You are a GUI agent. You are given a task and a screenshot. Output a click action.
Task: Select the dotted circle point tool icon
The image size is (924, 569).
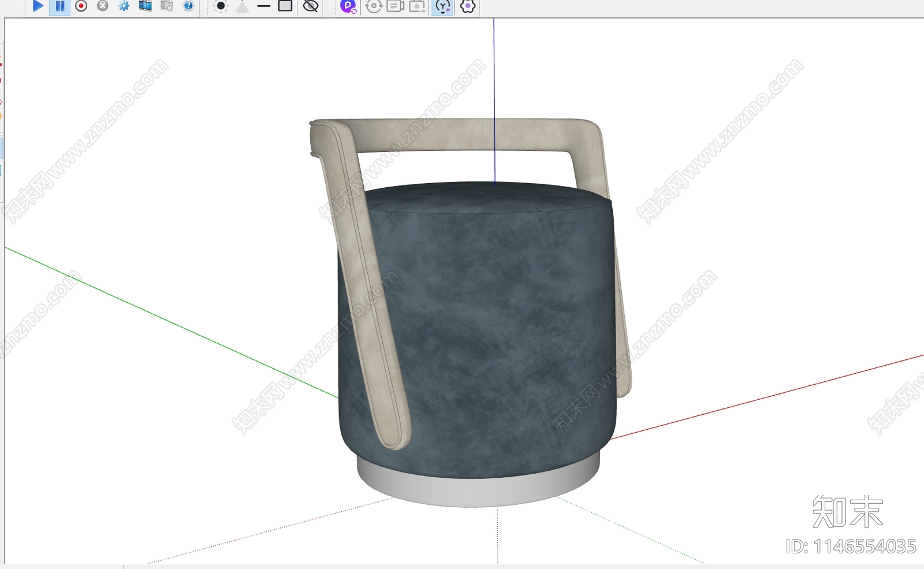coord(221,6)
